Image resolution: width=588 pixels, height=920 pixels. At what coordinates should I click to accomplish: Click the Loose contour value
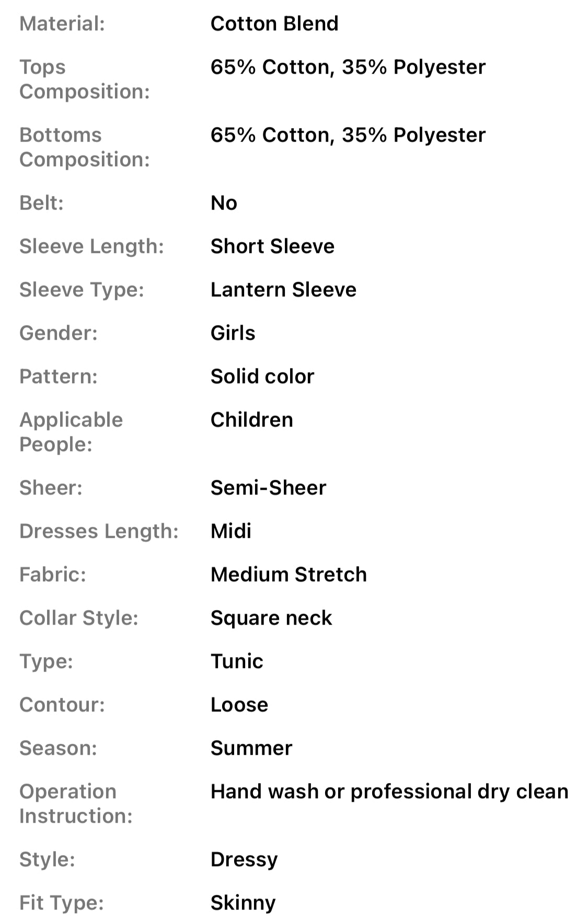point(239,705)
